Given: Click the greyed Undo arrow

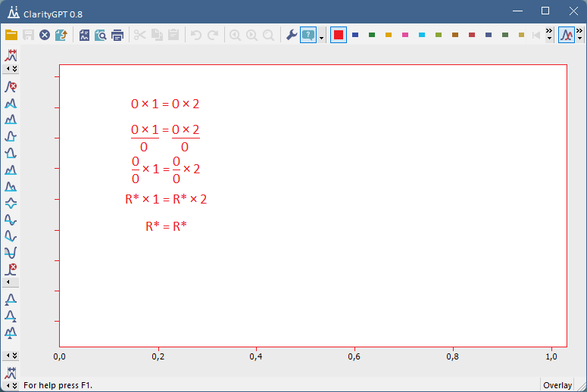Looking at the screenshot, I should (195, 35).
